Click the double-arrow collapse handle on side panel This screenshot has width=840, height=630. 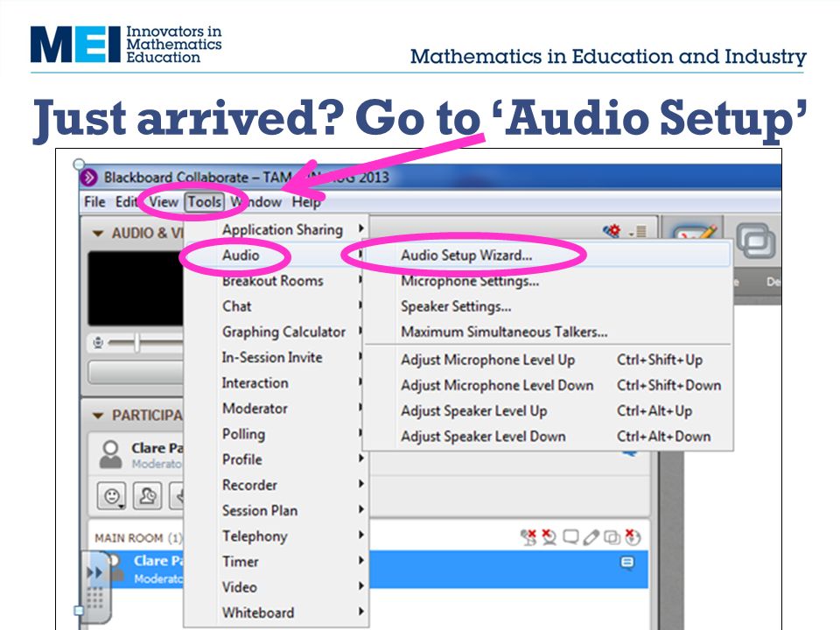click(94, 572)
